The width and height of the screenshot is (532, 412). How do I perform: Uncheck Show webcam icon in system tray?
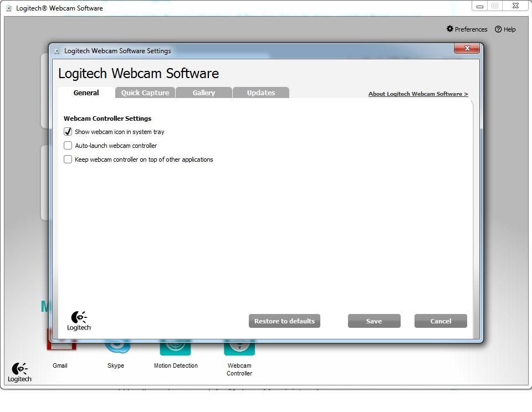[68, 132]
